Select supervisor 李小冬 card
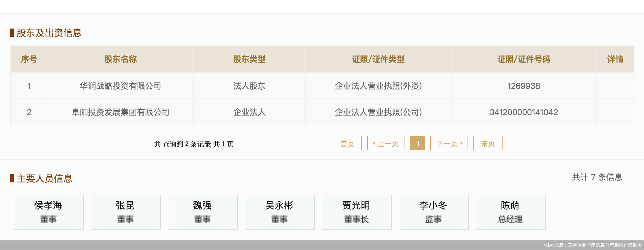 click(x=433, y=212)
